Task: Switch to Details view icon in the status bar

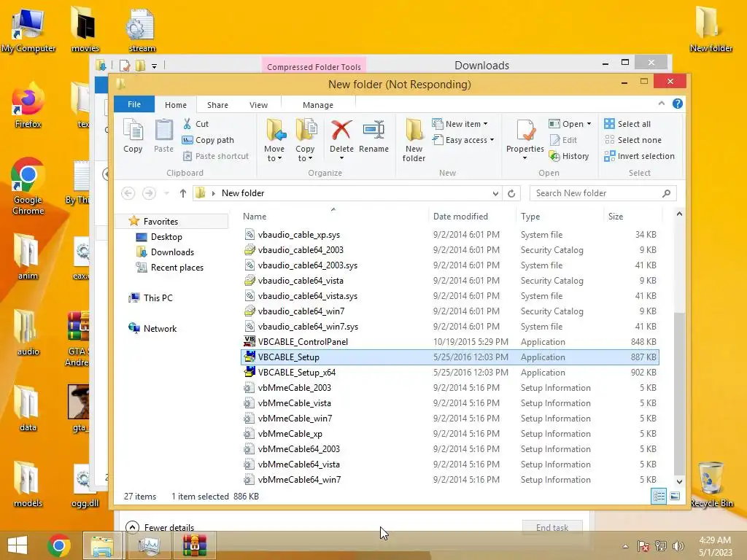Action: click(x=659, y=497)
